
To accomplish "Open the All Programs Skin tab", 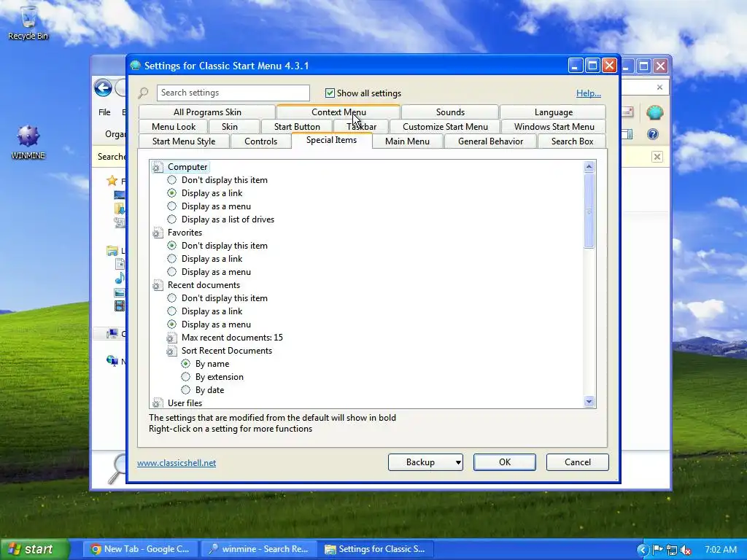I will (207, 112).
